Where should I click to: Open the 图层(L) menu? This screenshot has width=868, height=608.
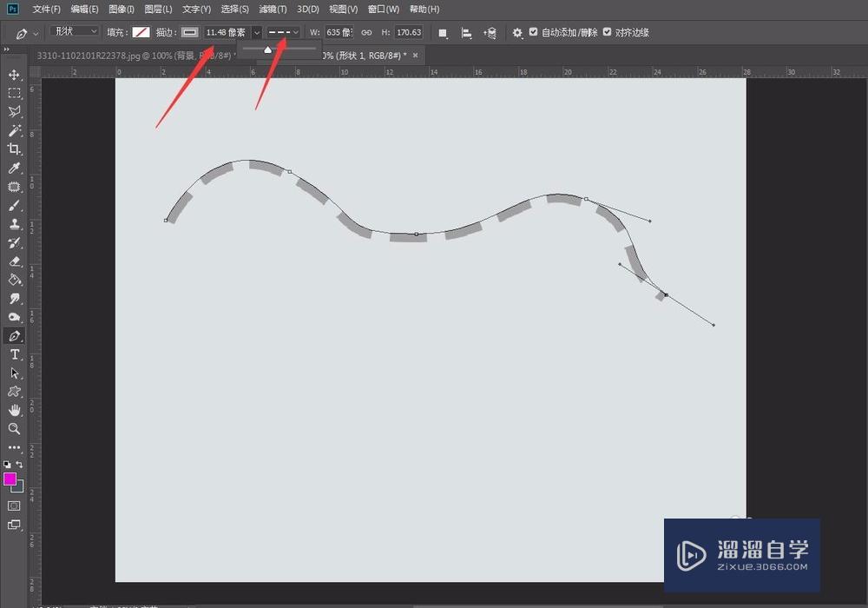[x=158, y=9]
